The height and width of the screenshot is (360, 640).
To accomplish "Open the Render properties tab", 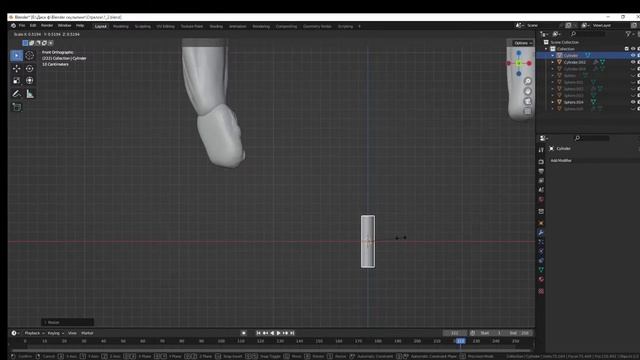I will 541,162.
